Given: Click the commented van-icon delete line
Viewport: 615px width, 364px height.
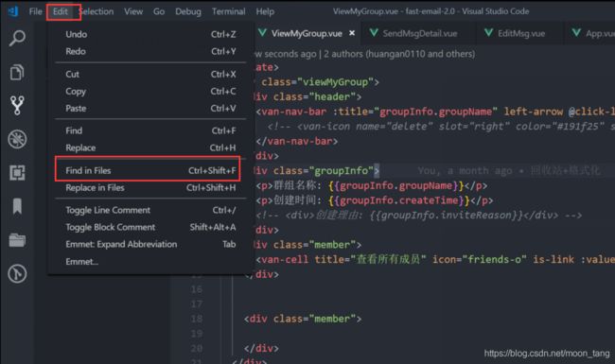Looking at the screenshot, I should point(441,126).
